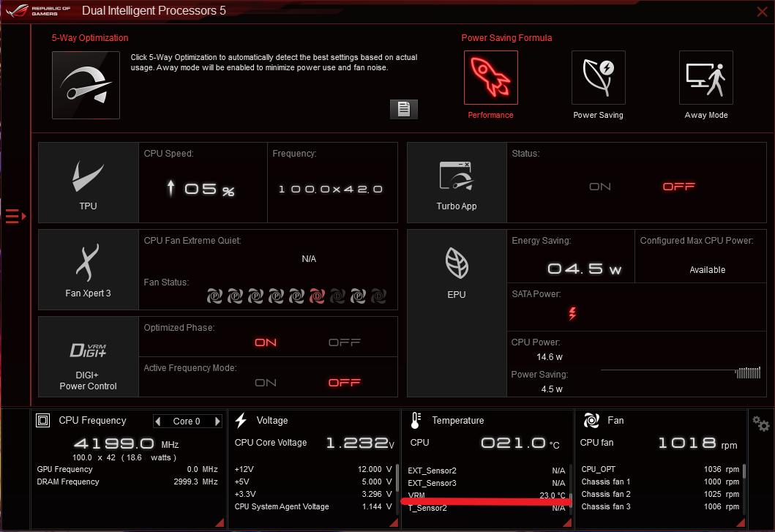Click the Temperature thermometer icon
The image size is (775, 532).
point(416,420)
